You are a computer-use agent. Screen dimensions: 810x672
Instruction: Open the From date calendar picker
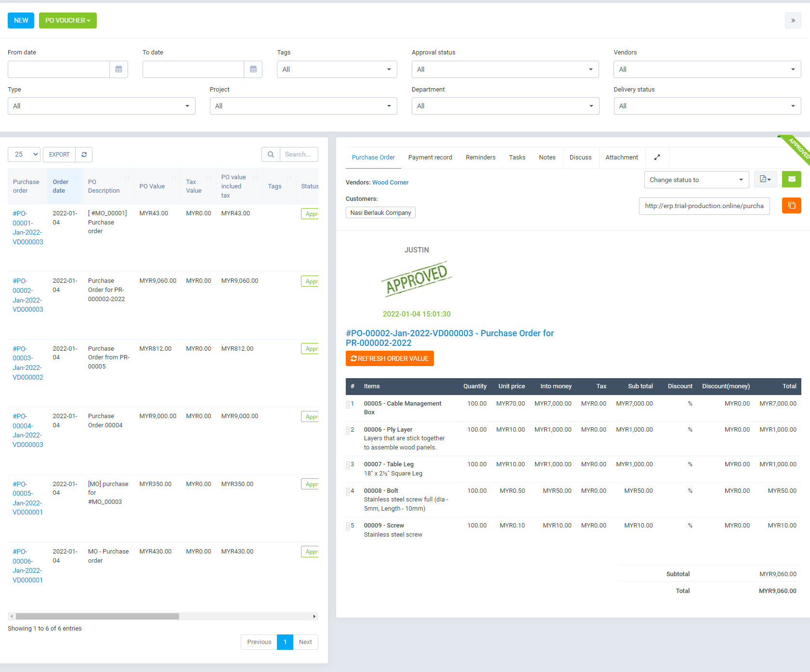pyautogui.click(x=118, y=69)
